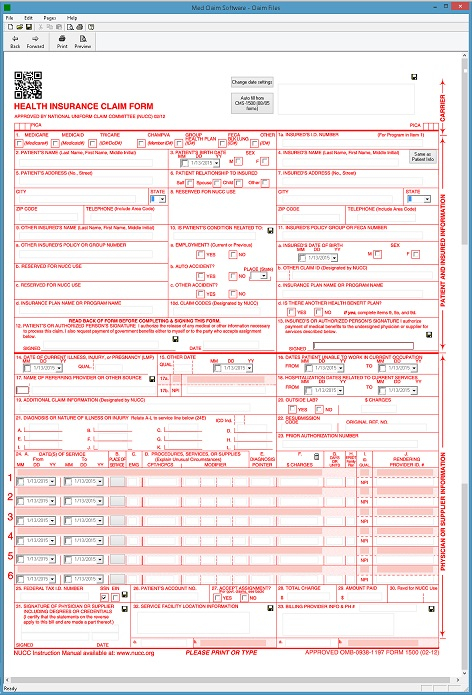Click the small print preview toolbar icon
The image size is (472, 695).
point(70,27)
